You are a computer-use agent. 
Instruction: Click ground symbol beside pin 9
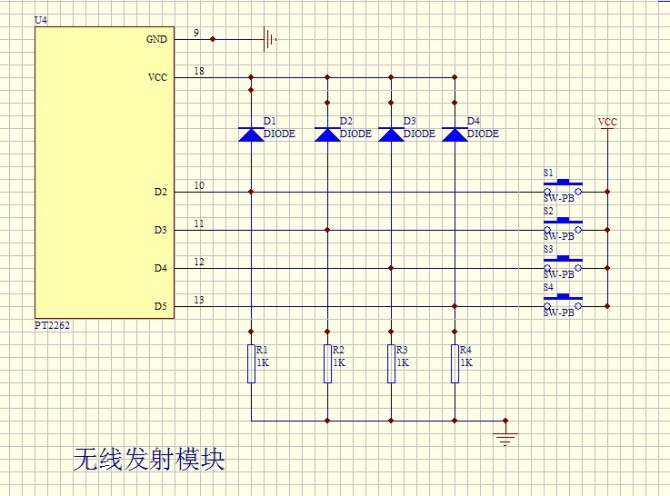click(269, 39)
